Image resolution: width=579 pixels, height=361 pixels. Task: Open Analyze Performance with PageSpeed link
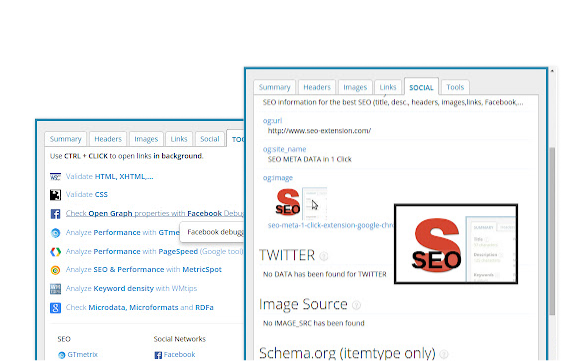[154, 251]
